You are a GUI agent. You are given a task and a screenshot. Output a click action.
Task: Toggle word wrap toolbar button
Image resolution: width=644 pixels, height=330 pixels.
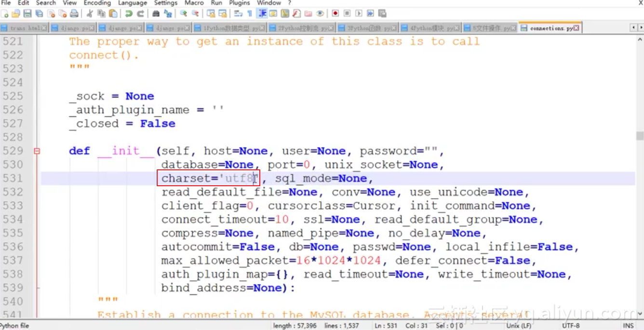tap(238, 14)
